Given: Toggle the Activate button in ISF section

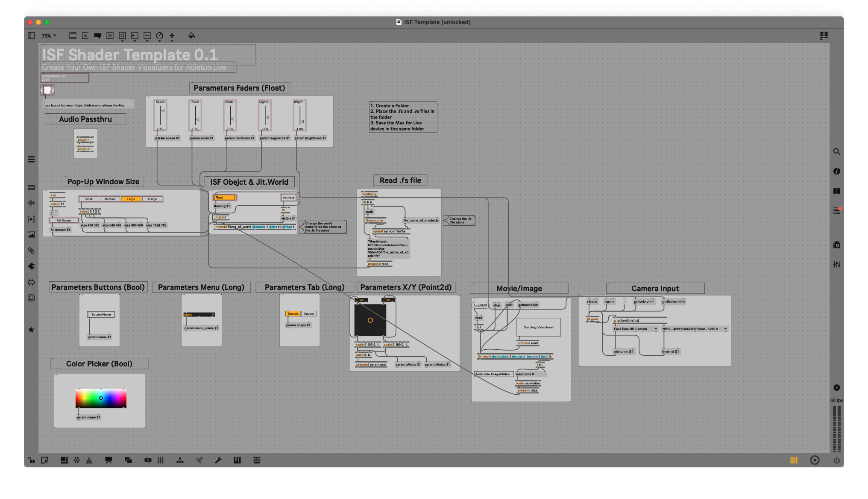Looking at the screenshot, I should click(288, 198).
